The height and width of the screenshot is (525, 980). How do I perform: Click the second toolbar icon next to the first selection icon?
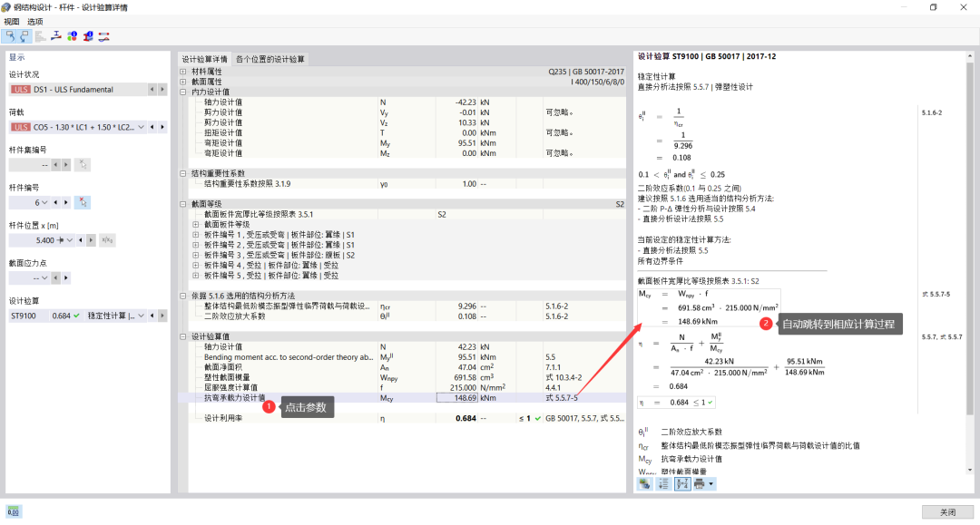pos(24,36)
